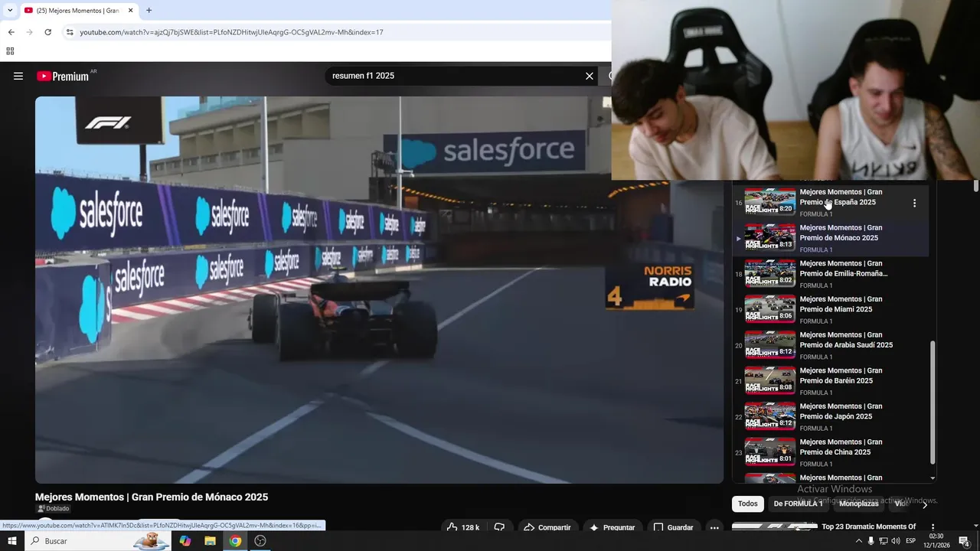Close the Mejores Momentos browser tab
Image resolution: width=980 pixels, height=551 pixels.
point(131,11)
